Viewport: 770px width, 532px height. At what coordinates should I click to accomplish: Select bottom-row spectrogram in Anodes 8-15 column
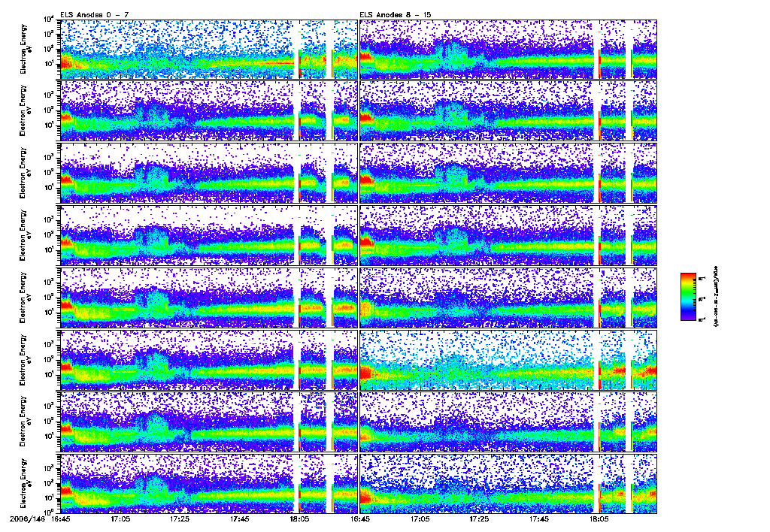[x=508, y=484]
